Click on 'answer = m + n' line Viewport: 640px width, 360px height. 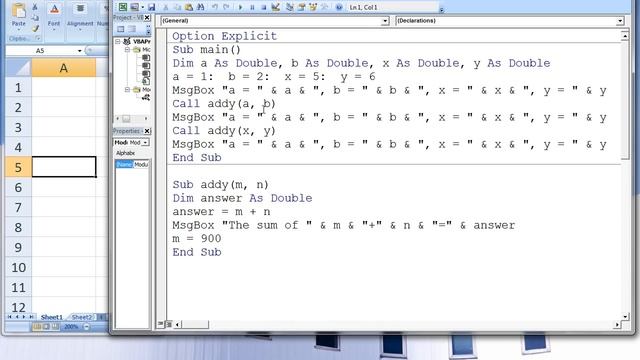pos(221,211)
